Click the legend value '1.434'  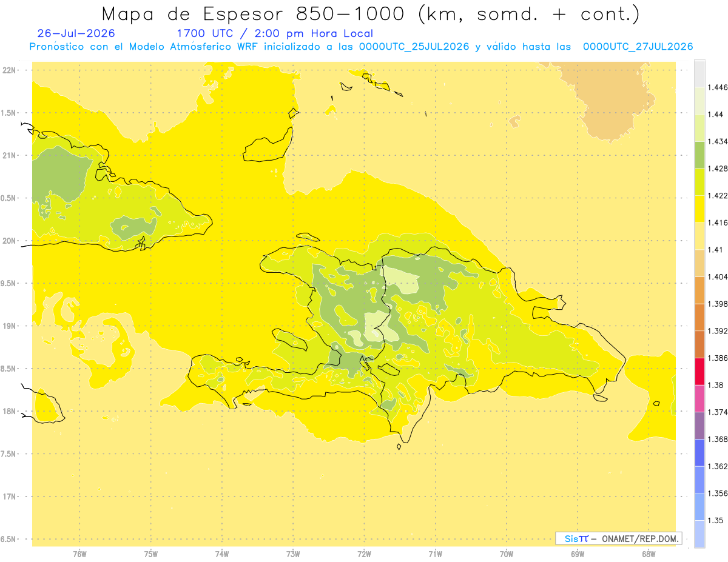(718, 141)
